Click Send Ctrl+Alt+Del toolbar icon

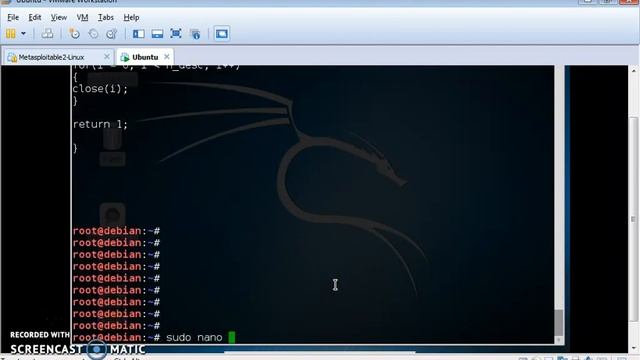tap(47, 34)
